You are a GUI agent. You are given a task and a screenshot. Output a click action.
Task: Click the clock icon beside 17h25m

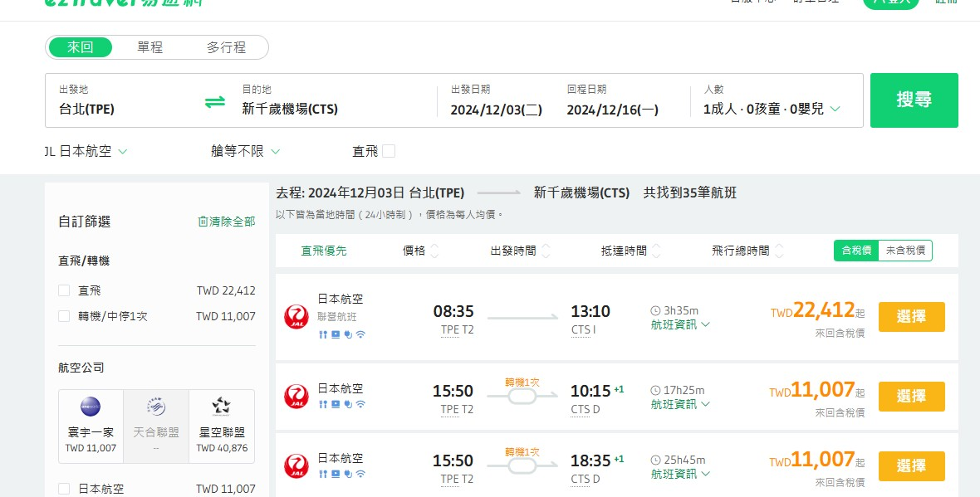click(655, 391)
